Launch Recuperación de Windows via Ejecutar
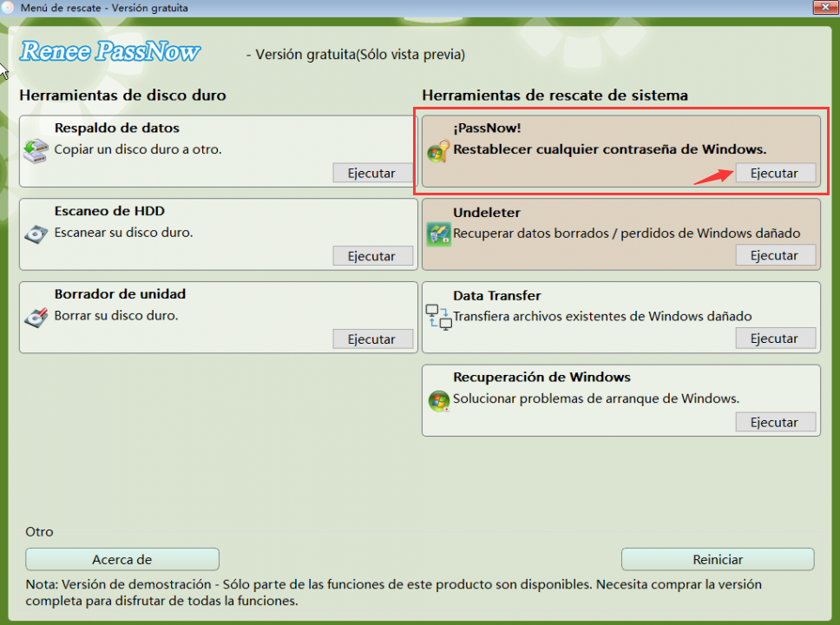 point(775,422)
